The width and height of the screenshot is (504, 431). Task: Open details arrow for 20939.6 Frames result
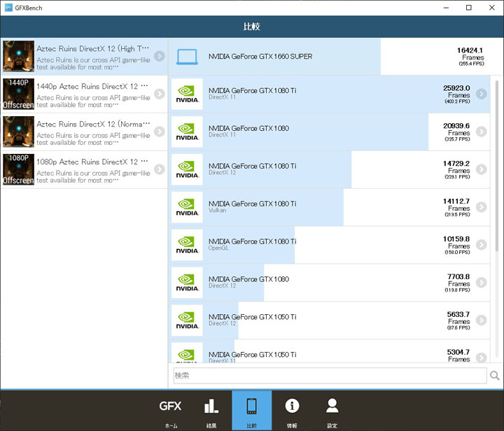coord(481,132)
